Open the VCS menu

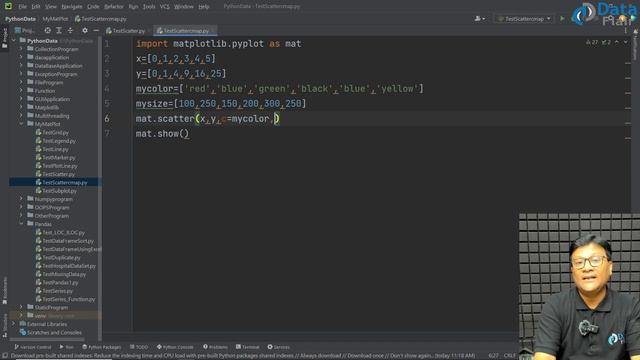[x=164, y=7]
